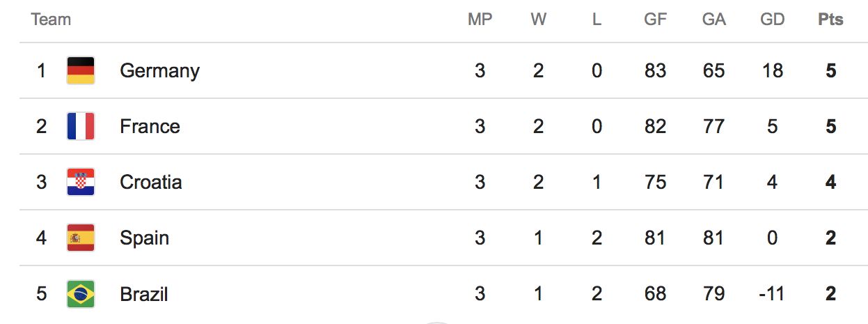Click the MP column header
Screen dimensions: 868x324
[480, 20]
